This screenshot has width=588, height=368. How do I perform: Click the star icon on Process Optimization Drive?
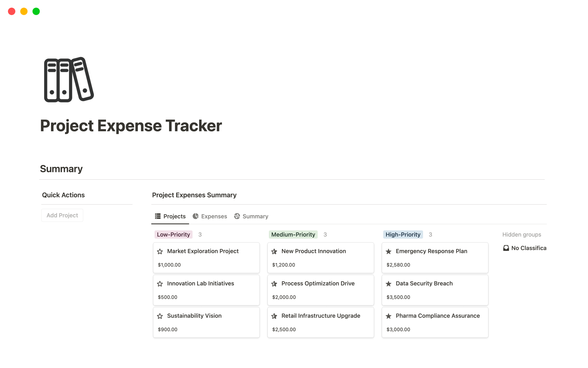(x=274, y=284)
